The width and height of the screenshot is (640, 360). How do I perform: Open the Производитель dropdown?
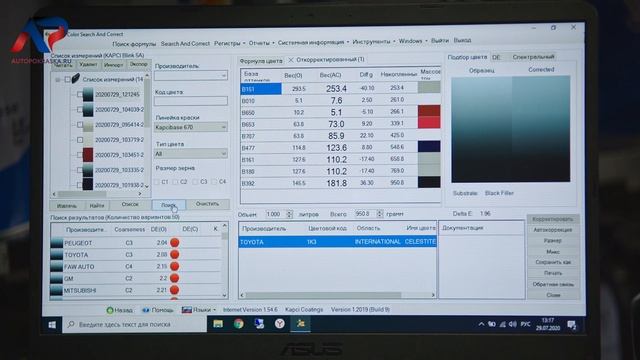tap(191, 75)
